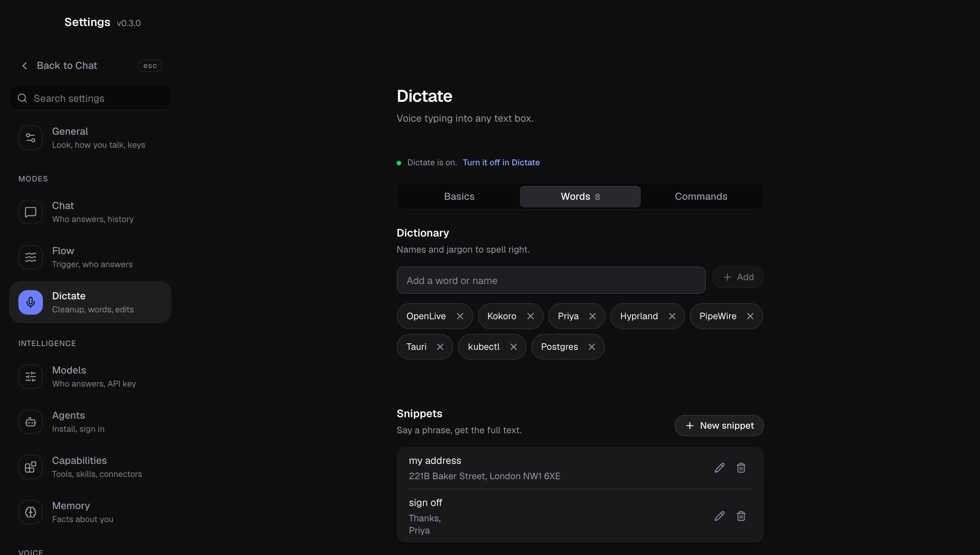Go Back to Chat
The height and width of the screenshot is (555, 980).
coord(90,66)
